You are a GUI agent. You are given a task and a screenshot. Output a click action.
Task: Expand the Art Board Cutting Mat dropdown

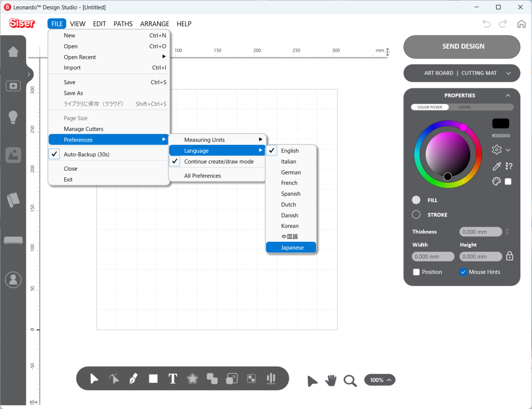pos(508,73)
